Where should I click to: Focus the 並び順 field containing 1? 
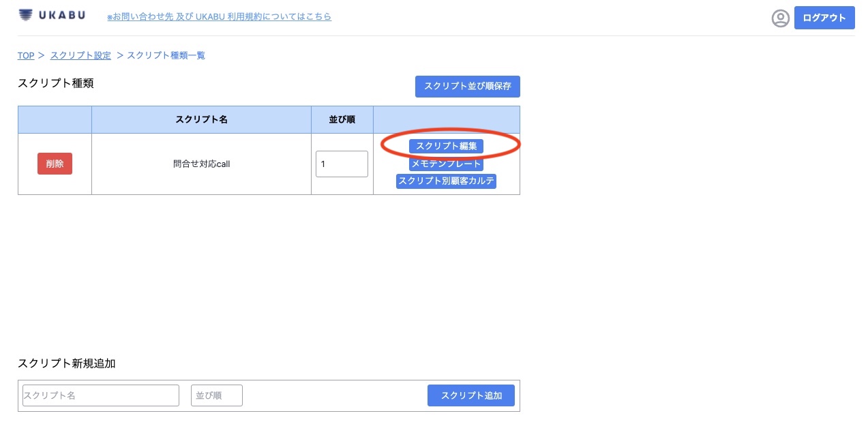[x=342, y=164]
